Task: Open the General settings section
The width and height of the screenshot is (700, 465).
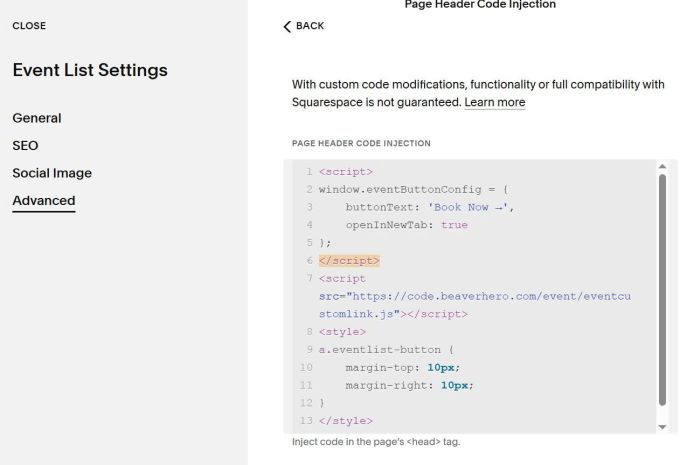Action: coord(37,118)
